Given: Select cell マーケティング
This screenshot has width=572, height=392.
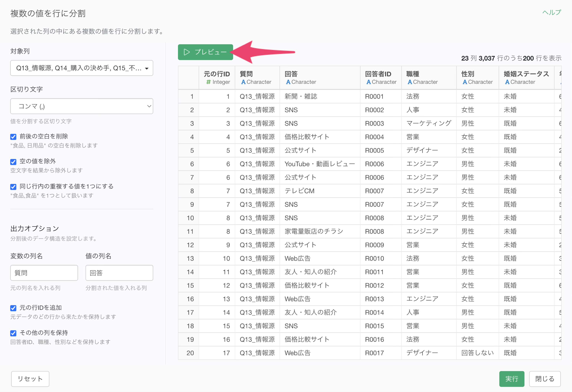Looking at the screenshot, I should (429, 123).
